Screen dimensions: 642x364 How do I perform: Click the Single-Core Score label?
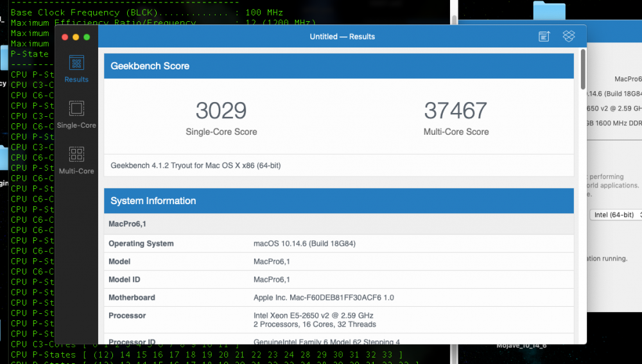[221, 132]
